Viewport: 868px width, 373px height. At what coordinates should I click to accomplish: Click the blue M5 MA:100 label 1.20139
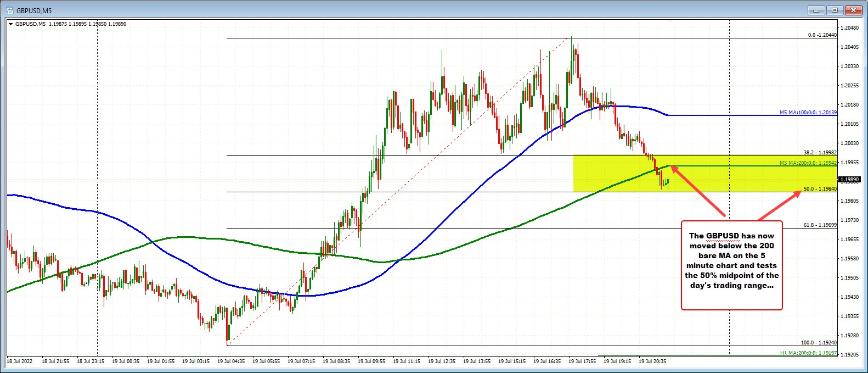click(x=808, y=113)
